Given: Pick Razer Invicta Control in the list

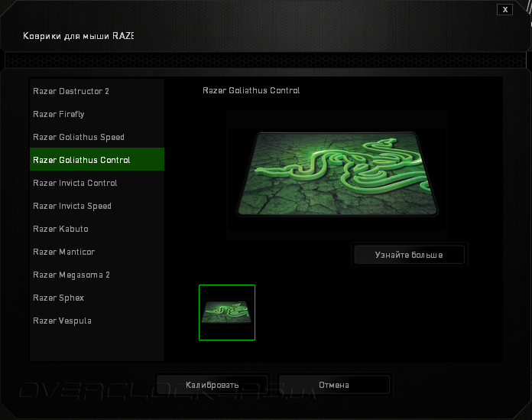Looking at the screenshot, I should tap(97, 183).
